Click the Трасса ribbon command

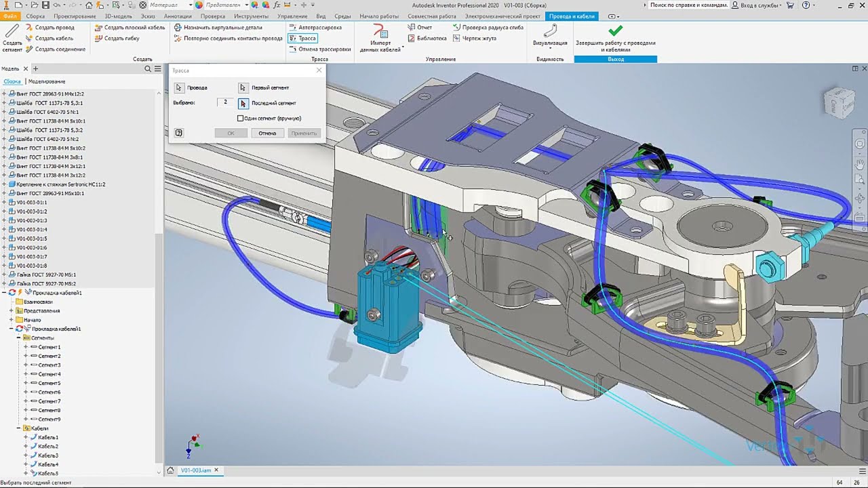(x=302, y=39)
